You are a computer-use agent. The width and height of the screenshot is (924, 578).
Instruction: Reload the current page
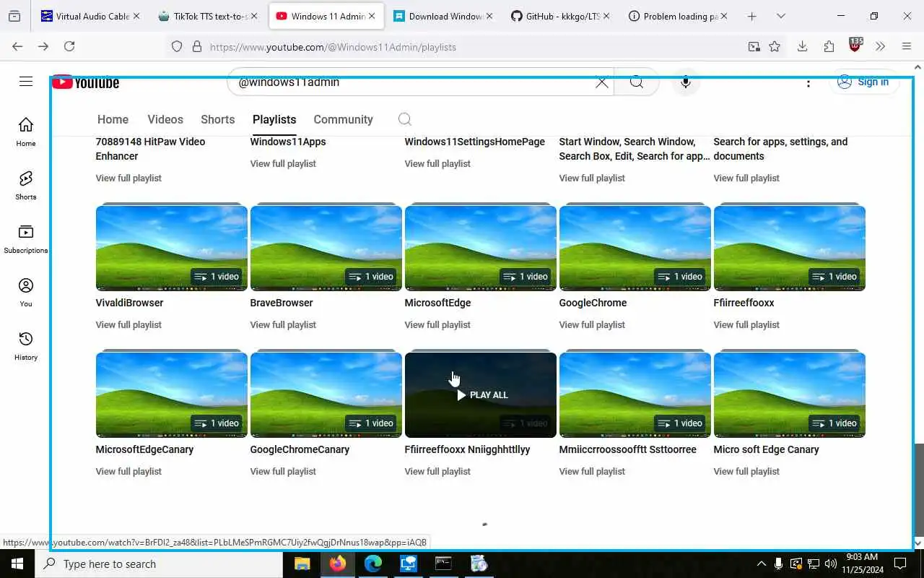click(x=69, y=46)
